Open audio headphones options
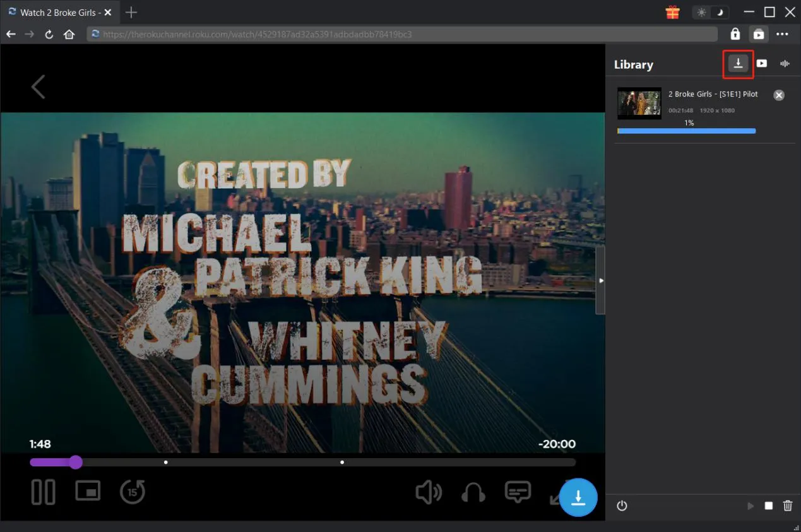801x532 pixels. click(x=473, y=493)
